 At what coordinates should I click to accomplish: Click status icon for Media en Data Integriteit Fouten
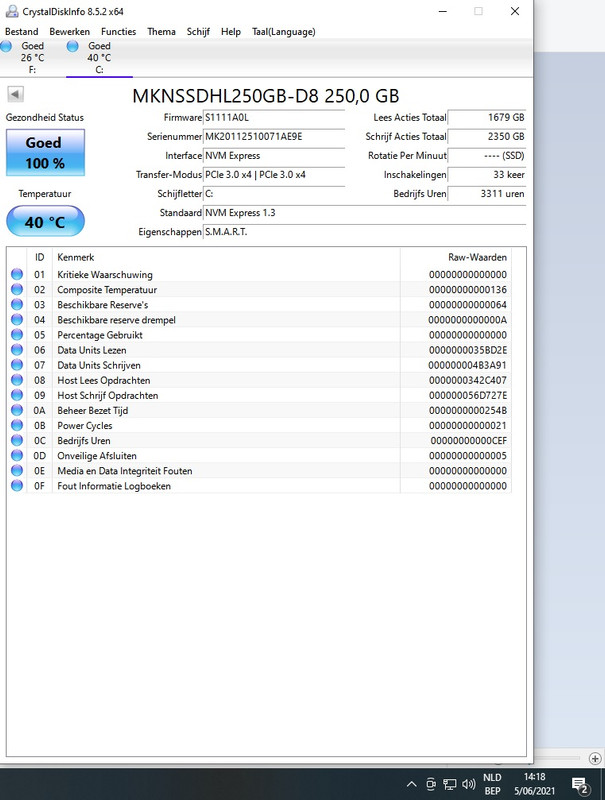click(x=17, y=470)
